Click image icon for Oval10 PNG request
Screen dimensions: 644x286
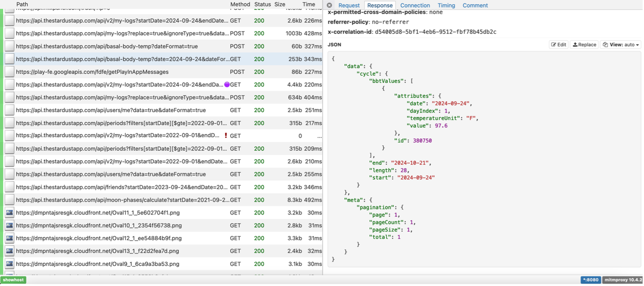(10, 225)
